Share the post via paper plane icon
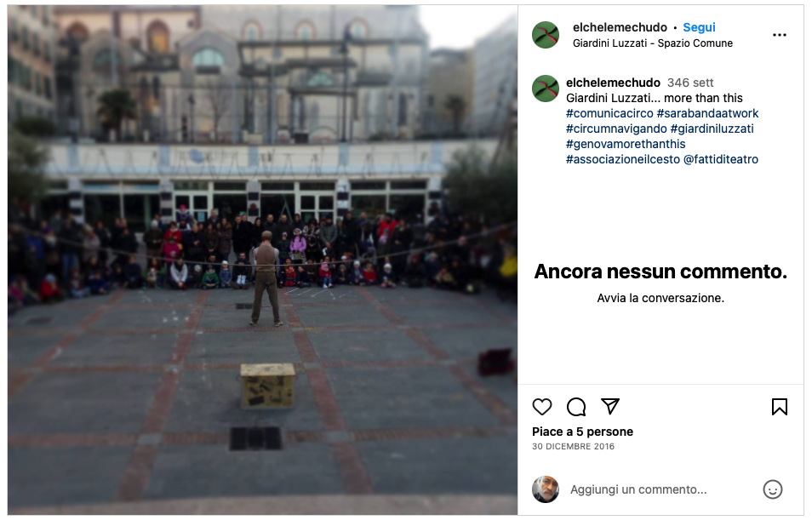 point(610,406)
